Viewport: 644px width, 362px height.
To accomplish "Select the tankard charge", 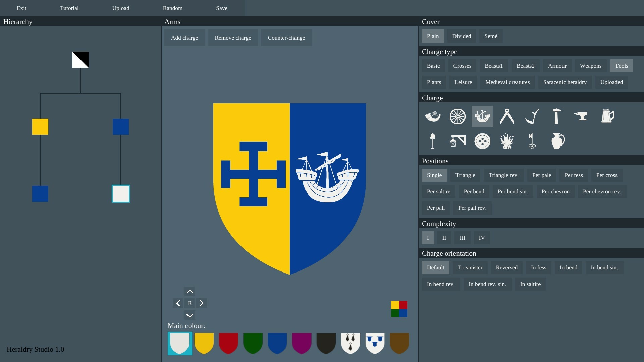I will pyautogui.click(x=607, y=116).
